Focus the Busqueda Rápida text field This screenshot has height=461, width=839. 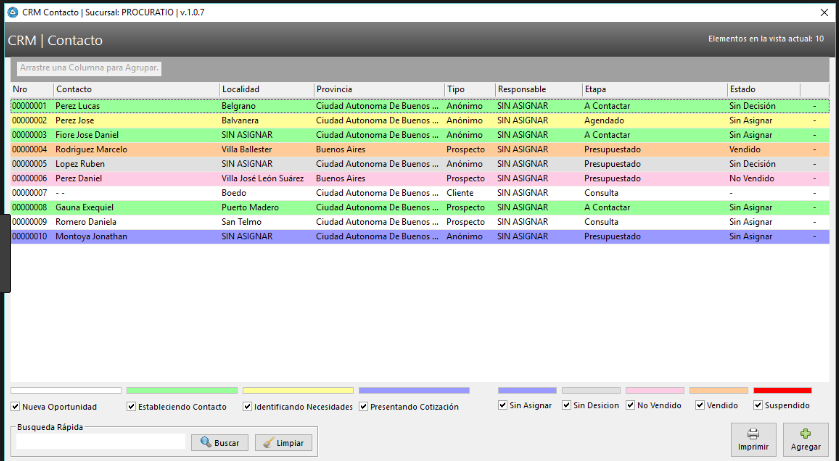pos(101,442)
